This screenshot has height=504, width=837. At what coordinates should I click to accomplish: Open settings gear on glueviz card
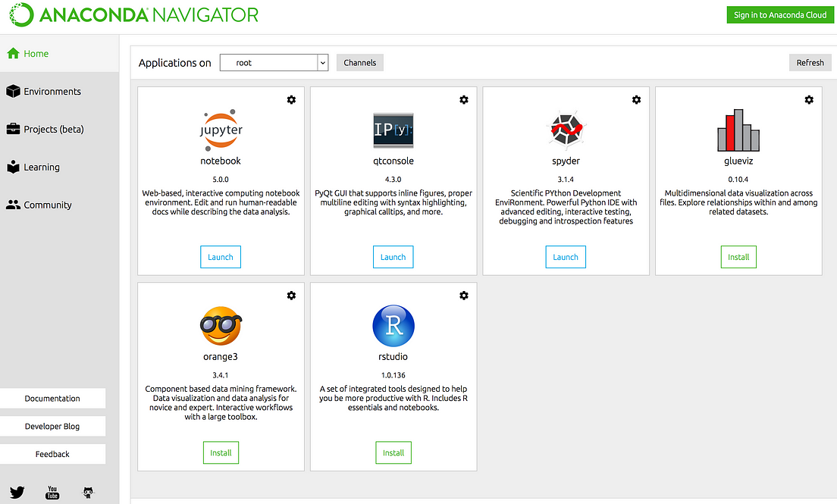coord(809,100)
